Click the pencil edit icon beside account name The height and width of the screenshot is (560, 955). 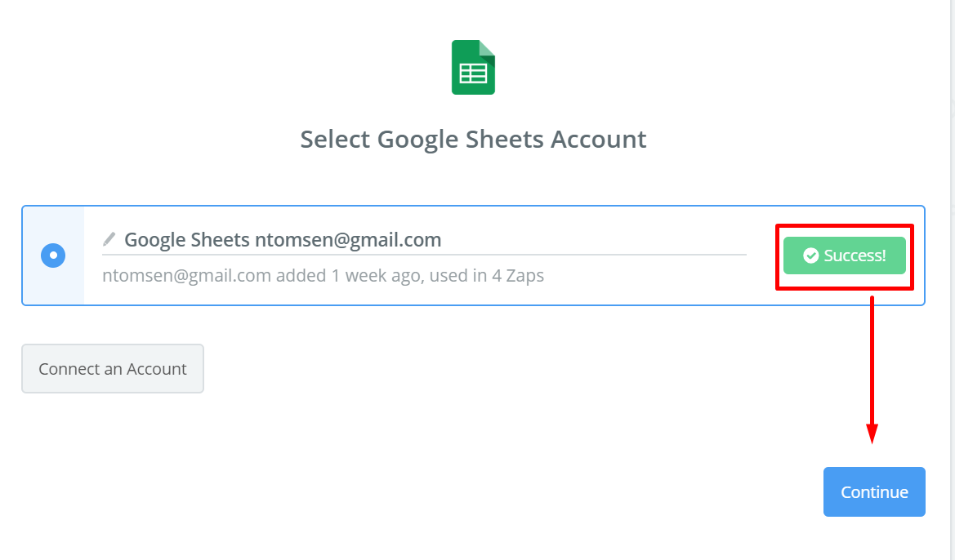(109, 239)
